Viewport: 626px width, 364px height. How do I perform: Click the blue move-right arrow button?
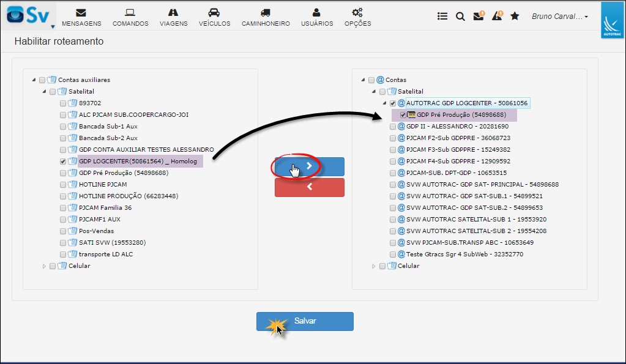click(x=310, y=166)
